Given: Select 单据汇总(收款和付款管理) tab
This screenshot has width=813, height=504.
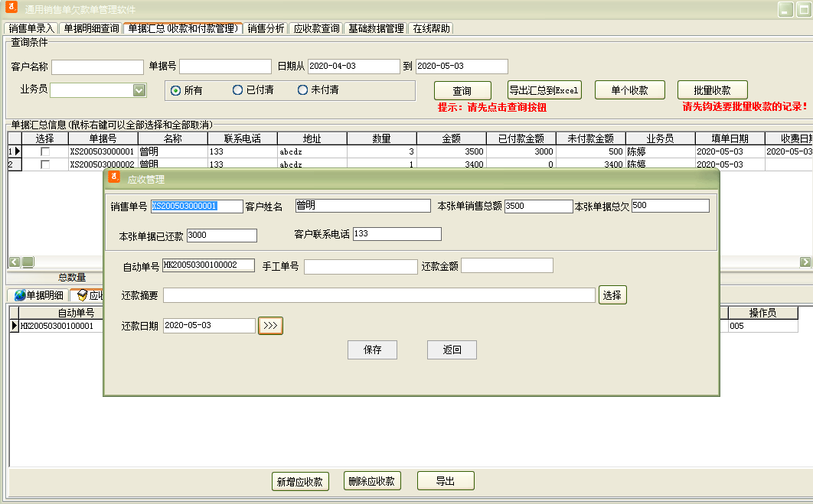Looking at the screenshot, I should 183,28.
